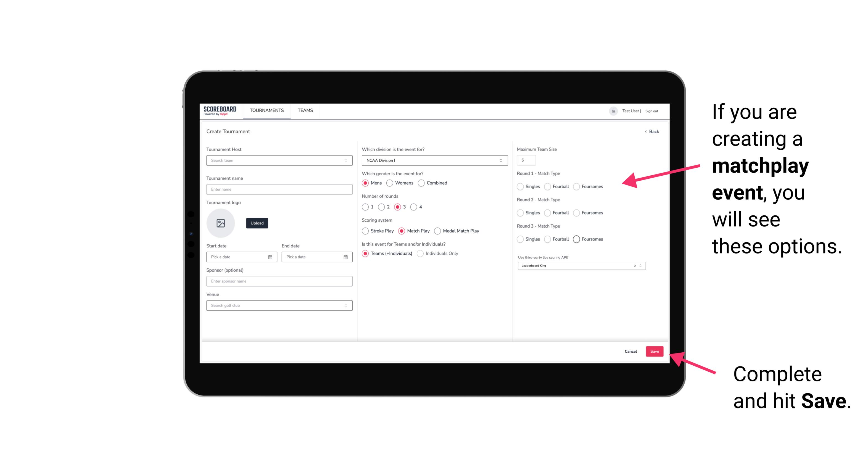The width and height of the screenshot is (868, 467).
Task: Switch to the TEAMS tab
Action: point(305,110)
